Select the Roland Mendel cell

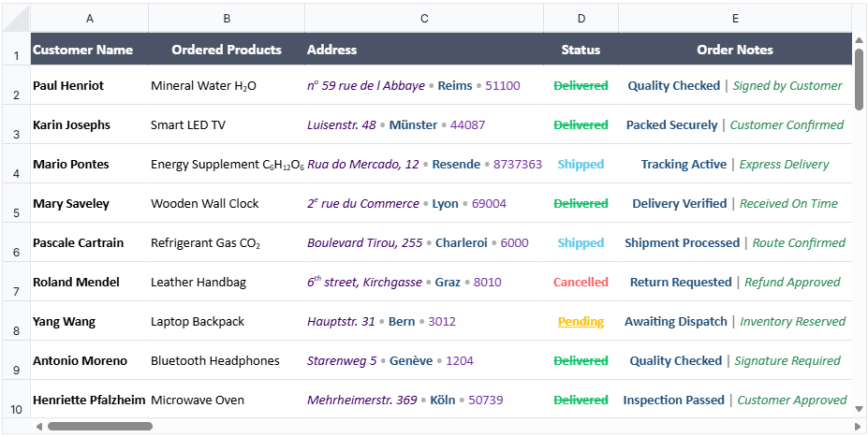point(90,282)
